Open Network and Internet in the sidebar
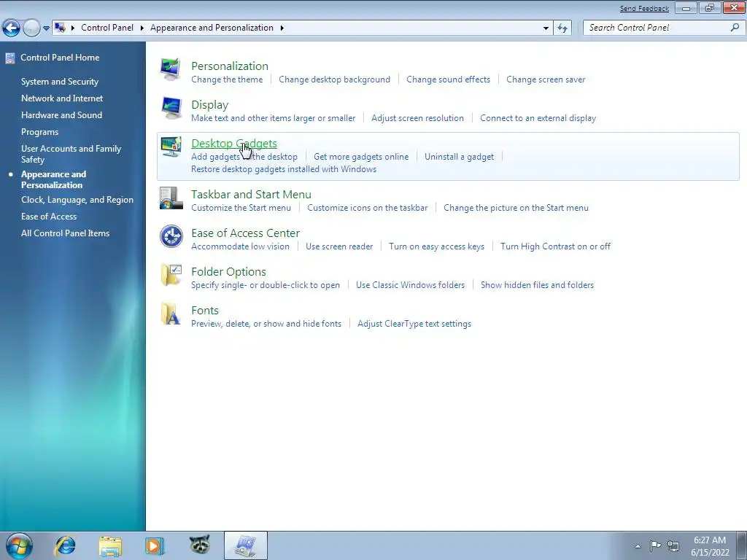The image size is (747, 560). [x=62, y=98]
